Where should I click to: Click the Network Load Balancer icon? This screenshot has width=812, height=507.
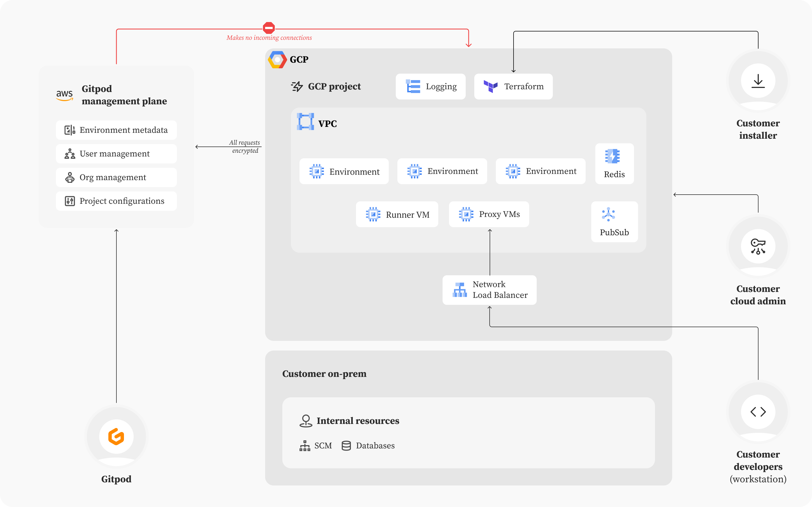(460, 290)
